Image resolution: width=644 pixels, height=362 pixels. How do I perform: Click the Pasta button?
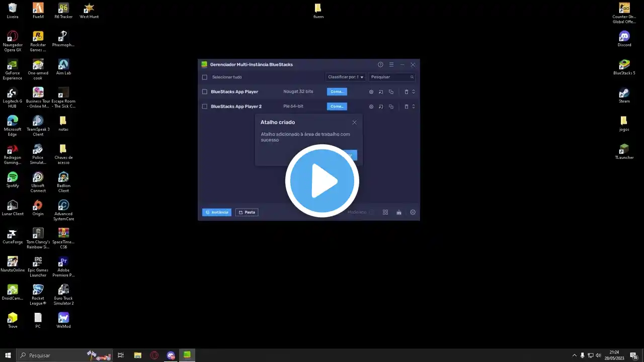pos(247,212)
